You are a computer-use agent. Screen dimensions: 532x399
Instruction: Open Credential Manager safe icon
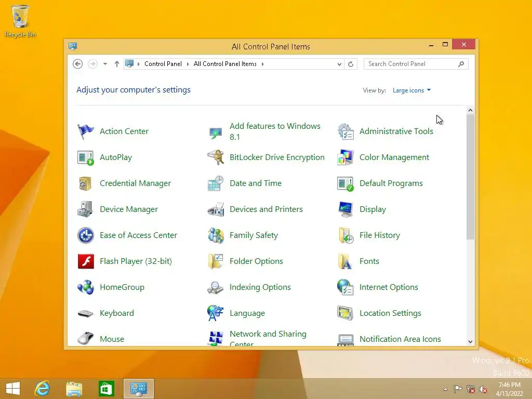(86, 183)
